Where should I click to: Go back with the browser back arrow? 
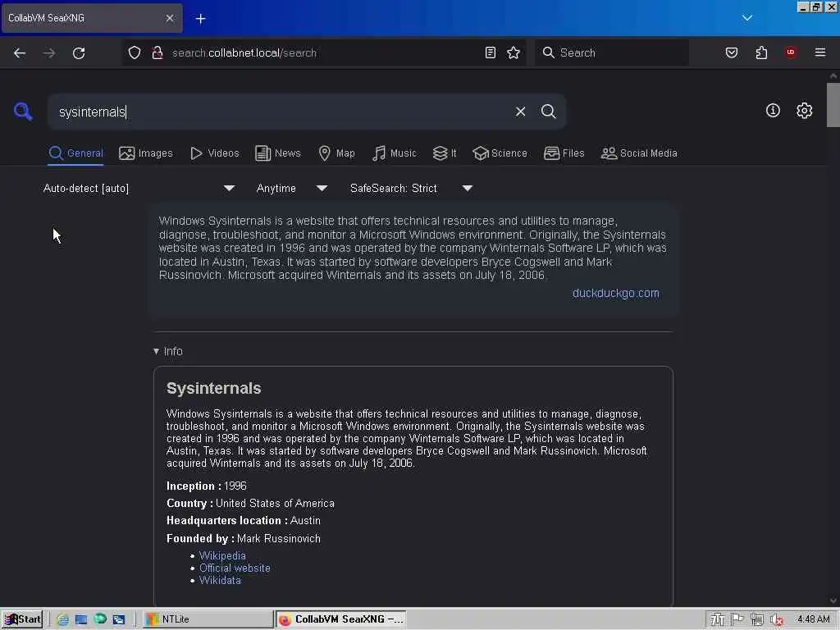pyautogui.click(x=20, y=52)
